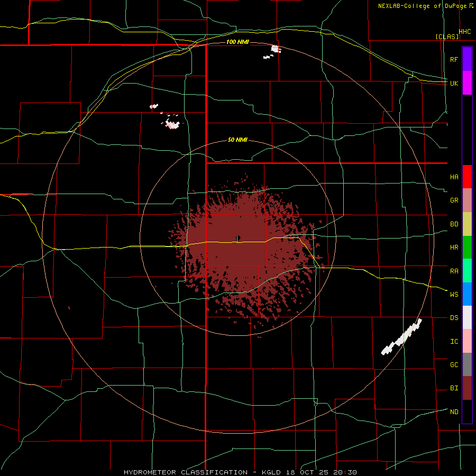Click the purple RF color swatch
Viewport: 476px width, 476px height.
click(x=467, y=59)
